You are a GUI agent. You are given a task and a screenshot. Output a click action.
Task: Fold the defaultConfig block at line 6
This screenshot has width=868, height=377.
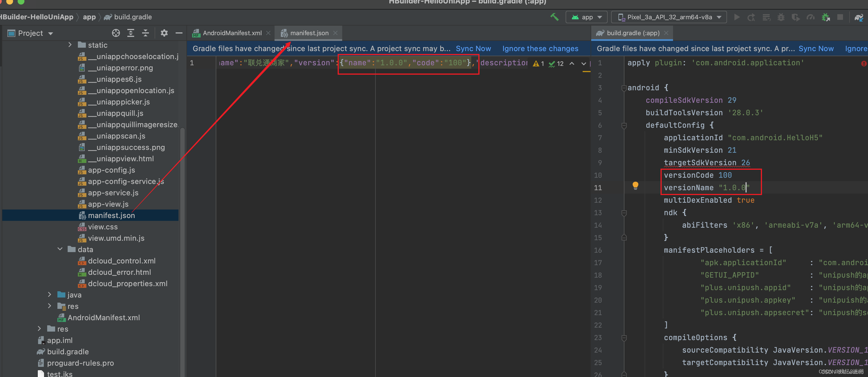pyautogui.click(x=624, y=125)
